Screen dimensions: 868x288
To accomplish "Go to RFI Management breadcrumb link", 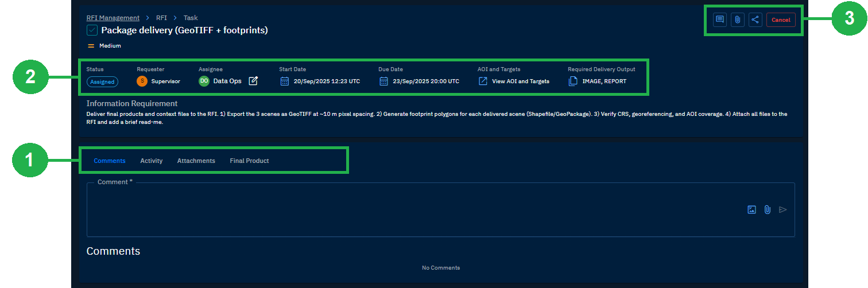I will tap(113, 18).
